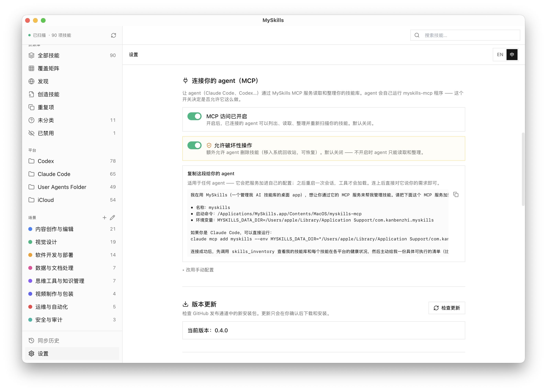The height and width of the screenshot is (392, 547).
Task: Click the current version 0.4.0 text
Action: coord(208,331)
